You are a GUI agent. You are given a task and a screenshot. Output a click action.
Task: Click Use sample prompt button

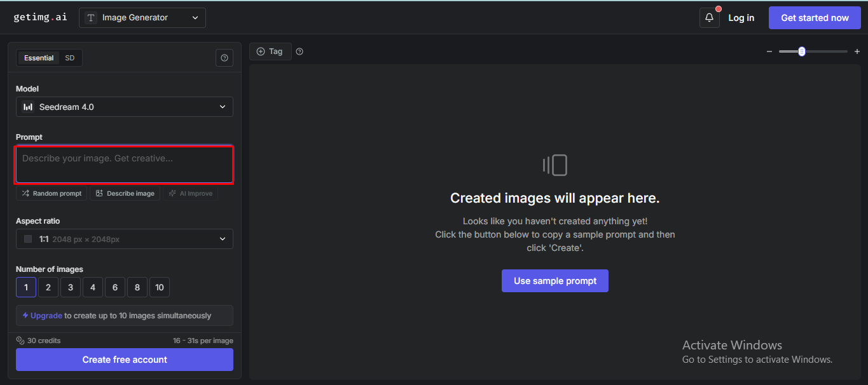(x=555, y=281)
